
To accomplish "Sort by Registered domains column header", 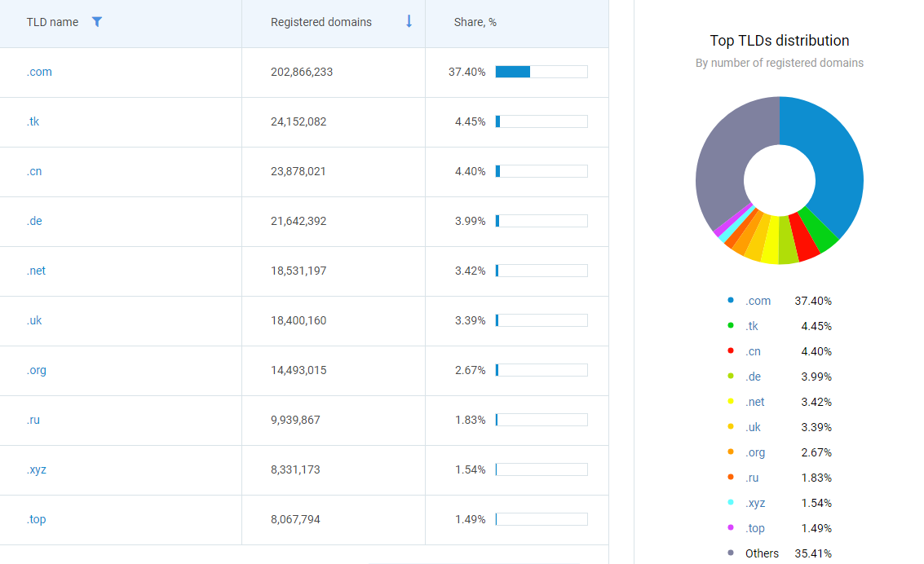I will click(321, 22).
